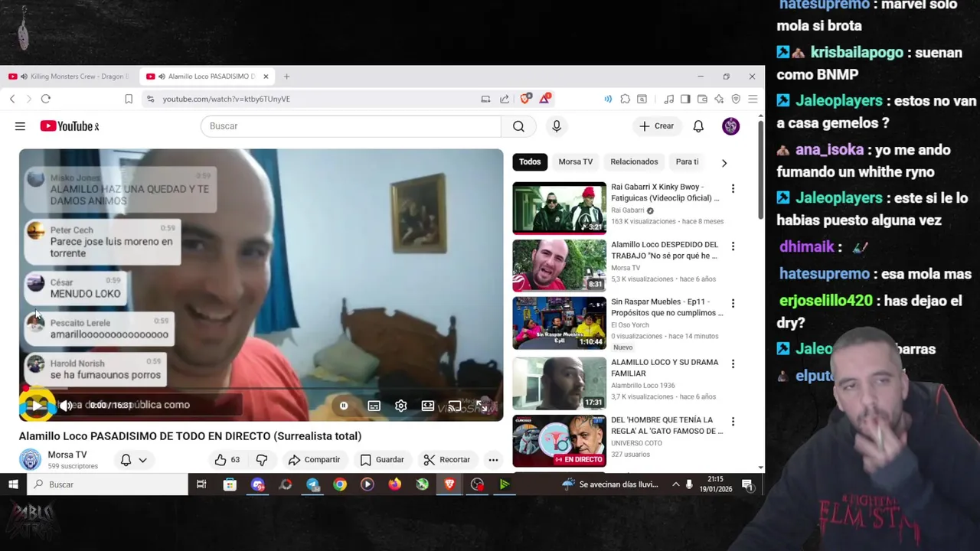Cast the video with Cast icon
The image size is (980, 551).
(x=455, y=406)
